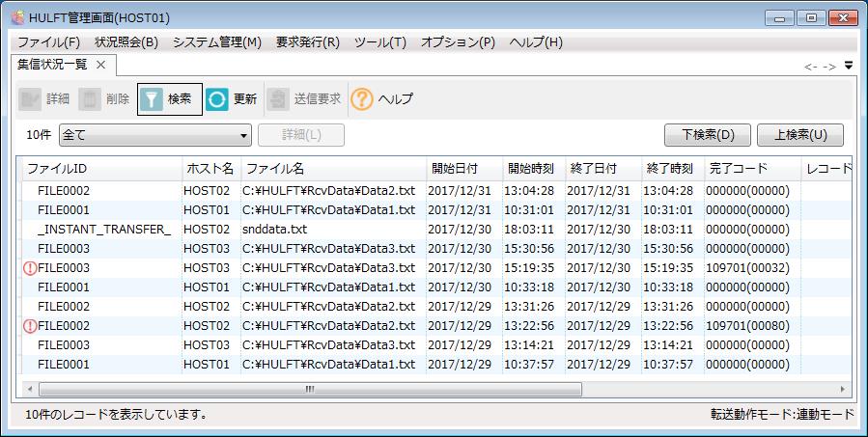Select FILE0002 row started 13:04:28

pyautogui.click(x=436, y=191)
